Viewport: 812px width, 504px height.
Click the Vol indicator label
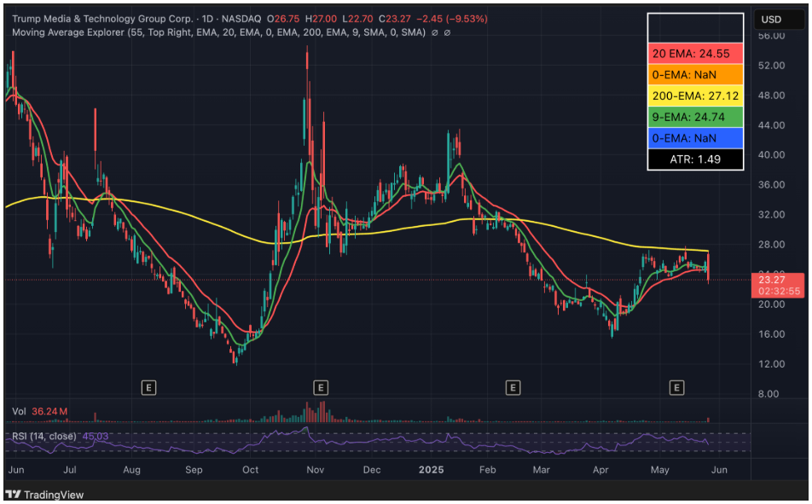[19, 411]
